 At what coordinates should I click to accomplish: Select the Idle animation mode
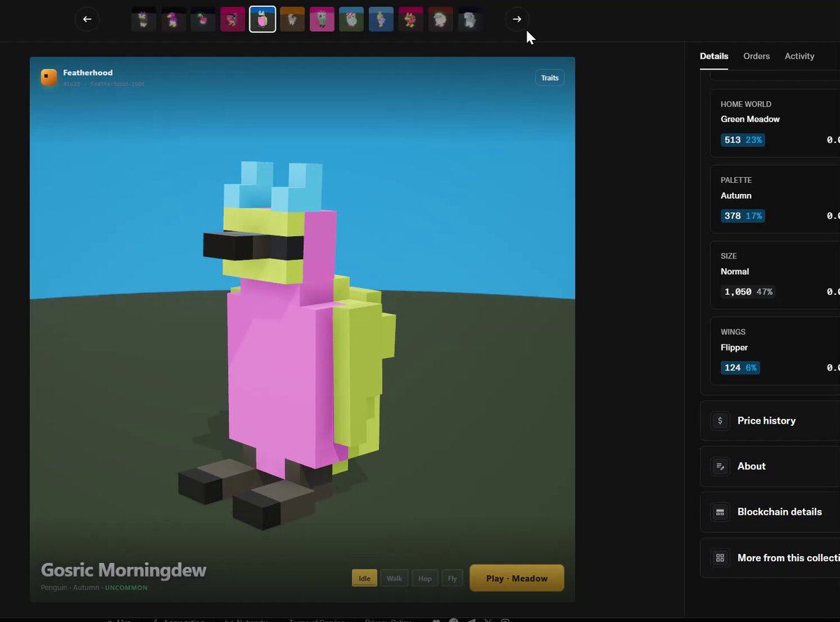pyautogui.click(x=364, y=578)
